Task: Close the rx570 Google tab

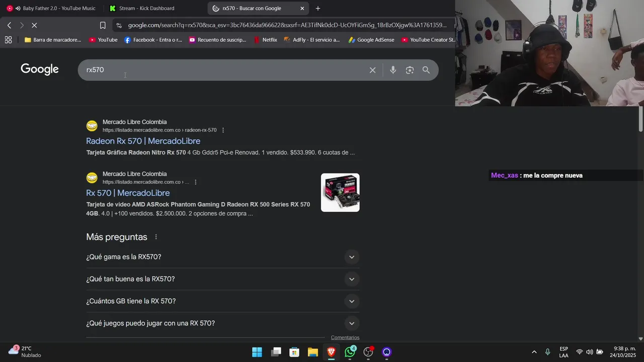Action: tap(302, 8)
